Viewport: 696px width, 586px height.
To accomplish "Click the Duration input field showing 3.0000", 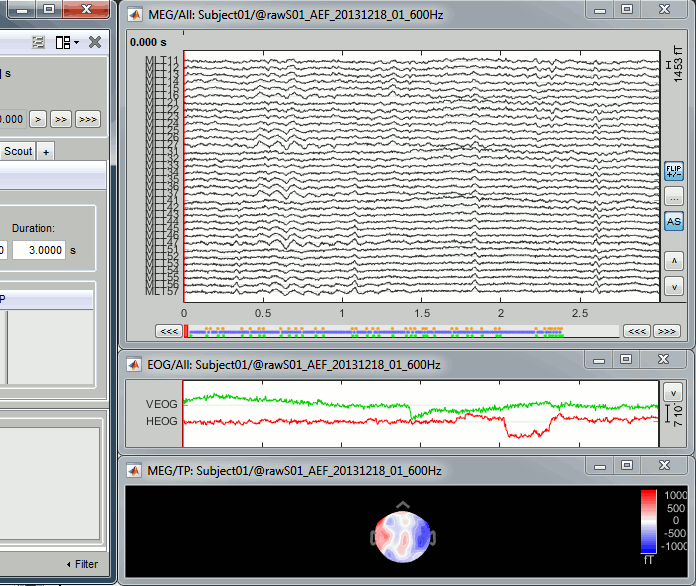I will click(x=38, y=250).
